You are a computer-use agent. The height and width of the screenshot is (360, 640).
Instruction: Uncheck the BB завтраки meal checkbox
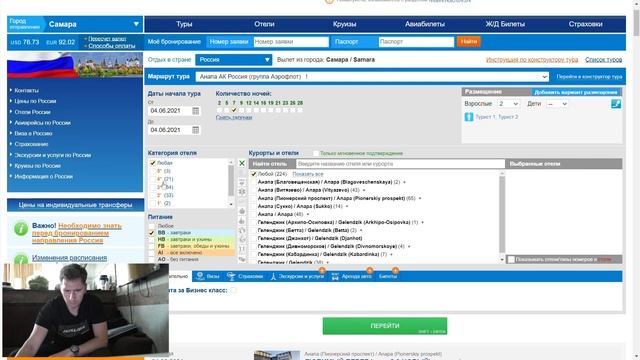click(x=152, y=233)
